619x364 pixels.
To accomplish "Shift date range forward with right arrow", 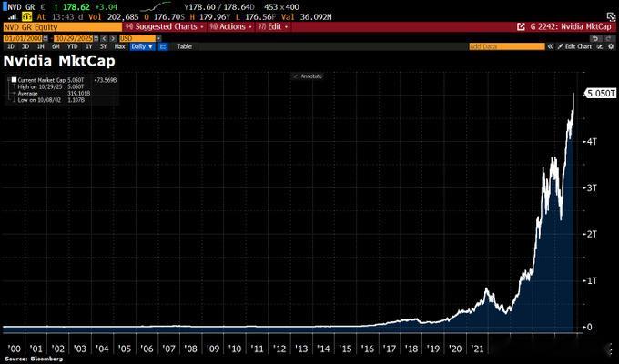I will click(x=113, y=38).
